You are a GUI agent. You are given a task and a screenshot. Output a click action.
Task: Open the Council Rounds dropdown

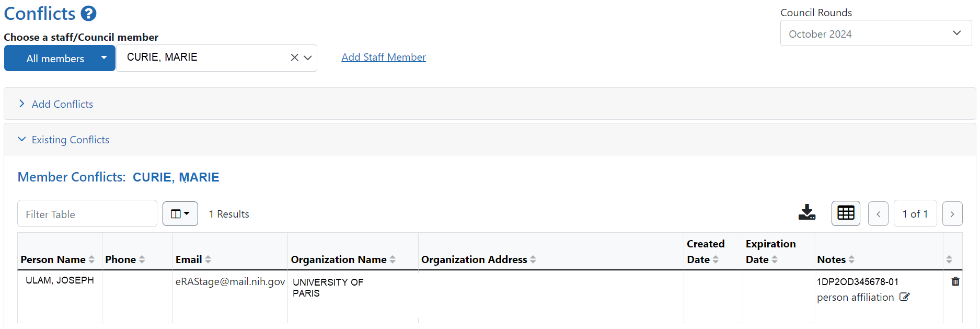(876, 33)
